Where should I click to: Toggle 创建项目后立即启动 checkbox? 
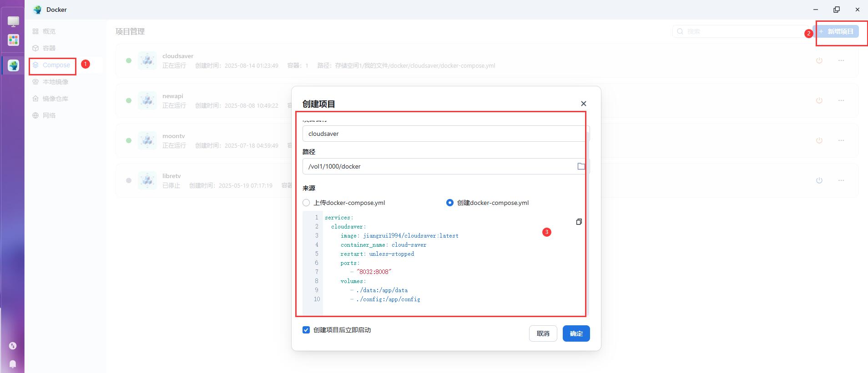306,330
